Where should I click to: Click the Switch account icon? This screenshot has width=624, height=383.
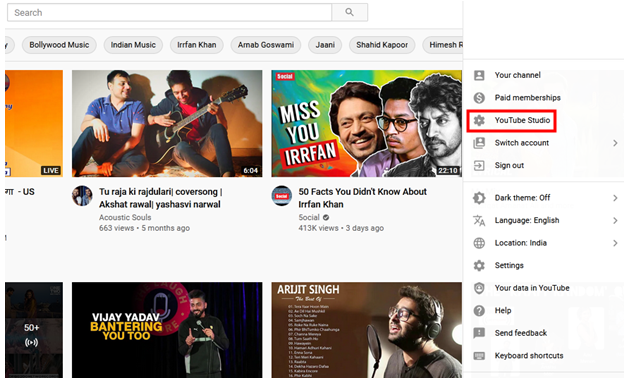[x=479, y=143]
